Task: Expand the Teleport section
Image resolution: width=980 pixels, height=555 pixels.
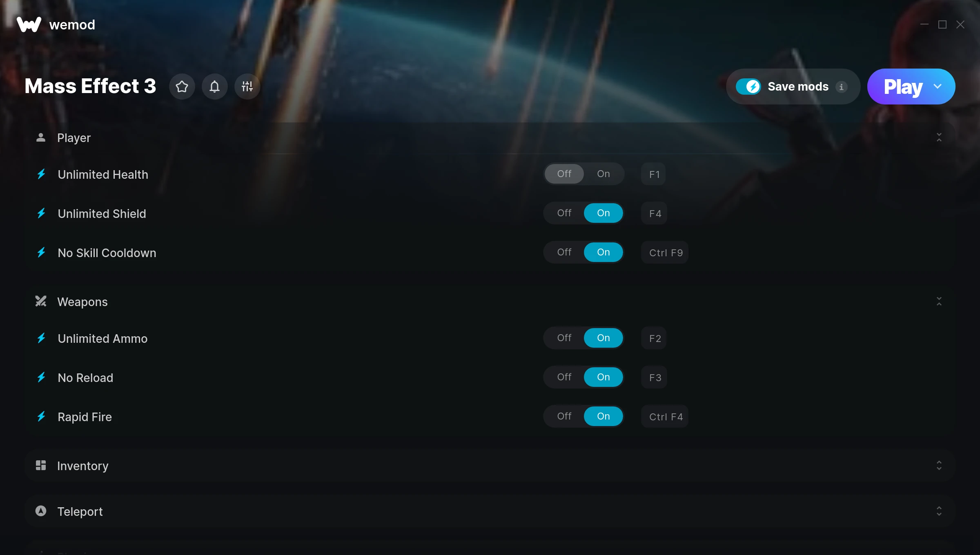Action: tap(939, 511)
